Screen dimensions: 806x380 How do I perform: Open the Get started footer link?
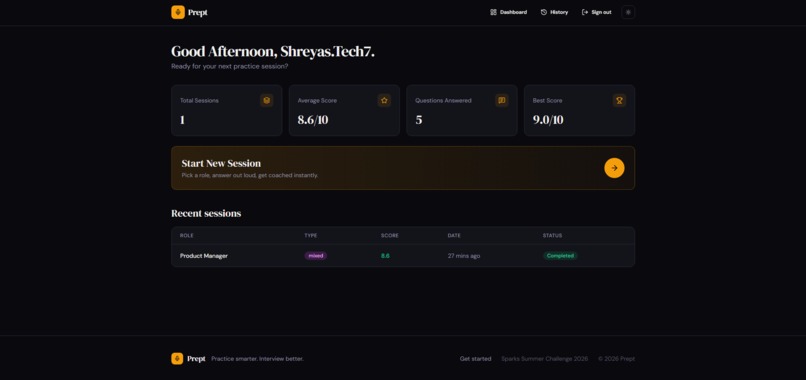(x=475, y=359)
